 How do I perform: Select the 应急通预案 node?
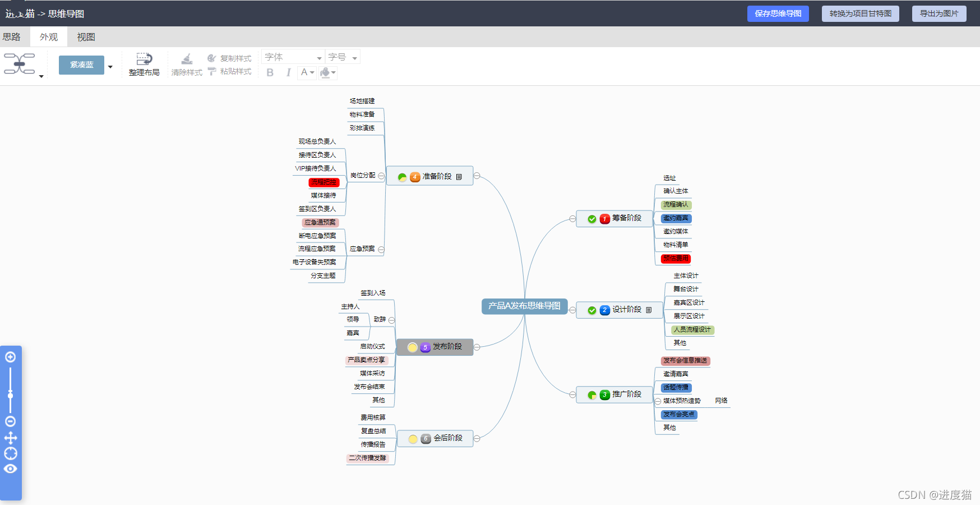[x=320, y=223]
